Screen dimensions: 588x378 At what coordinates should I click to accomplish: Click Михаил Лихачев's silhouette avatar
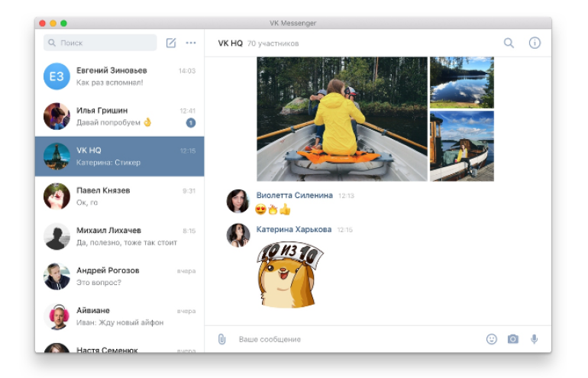coord(57,237)
